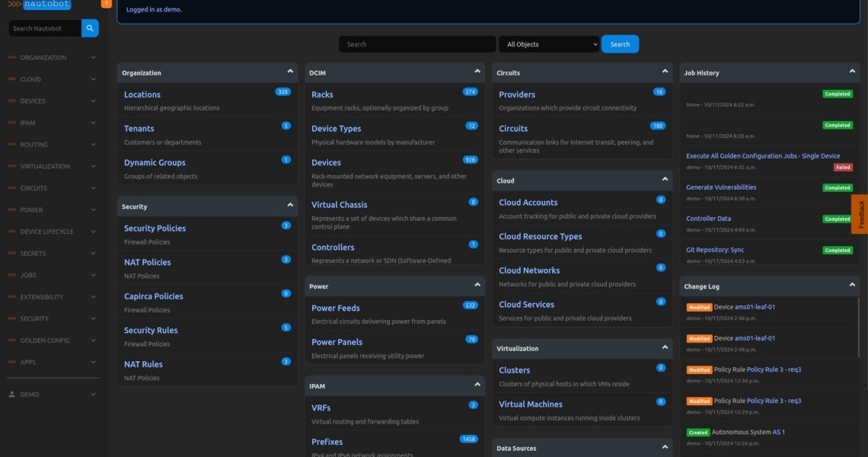
Task: Click the Devices count badge 926
Action: pos(470,160)
